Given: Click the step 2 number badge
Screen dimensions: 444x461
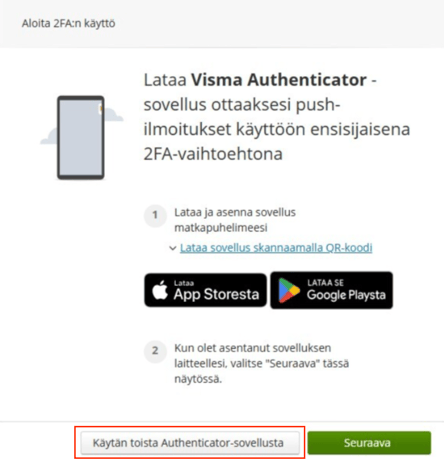Looking at the screenshot, I should pyautogui.click(x=155, y=351).
